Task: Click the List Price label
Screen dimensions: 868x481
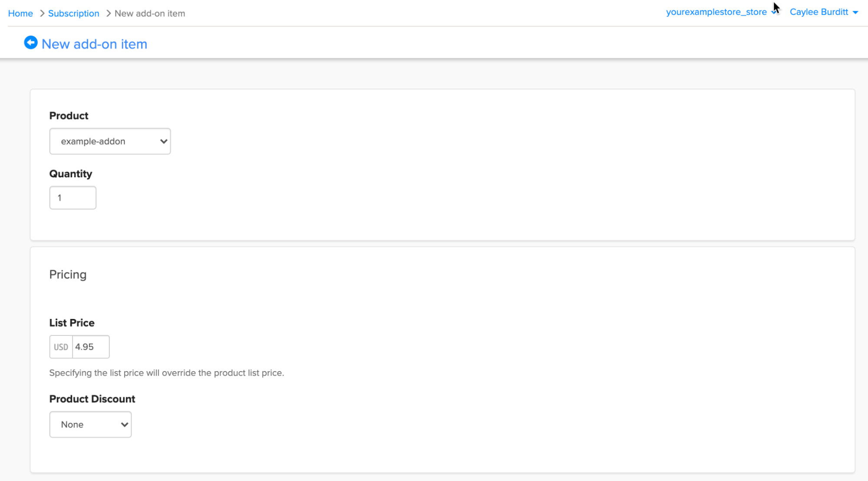Action: [72, 323]
